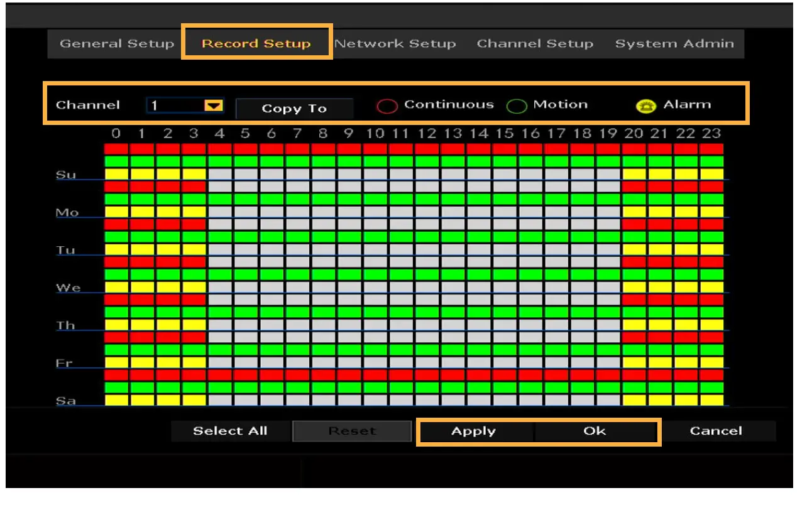The width and height of the screenshot is (812, 505).
Task: Go to the Channel Setup tab
Action: tap(535, 44)
